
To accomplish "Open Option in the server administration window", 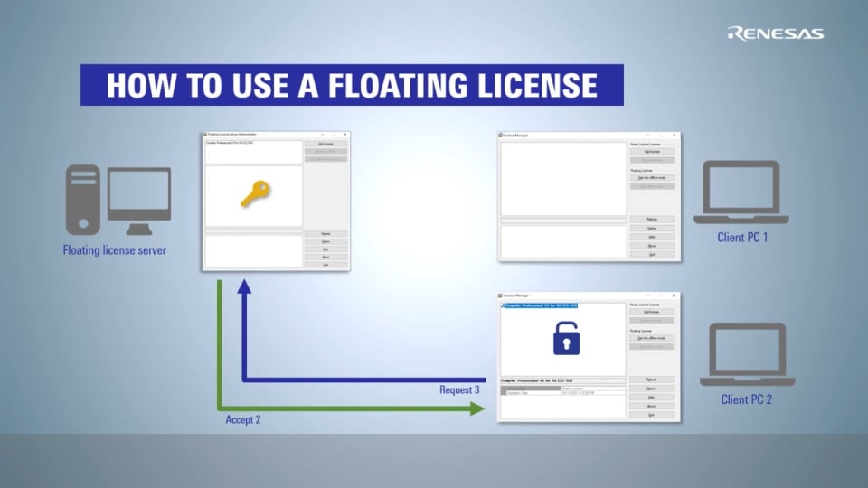I will point(325,241).
